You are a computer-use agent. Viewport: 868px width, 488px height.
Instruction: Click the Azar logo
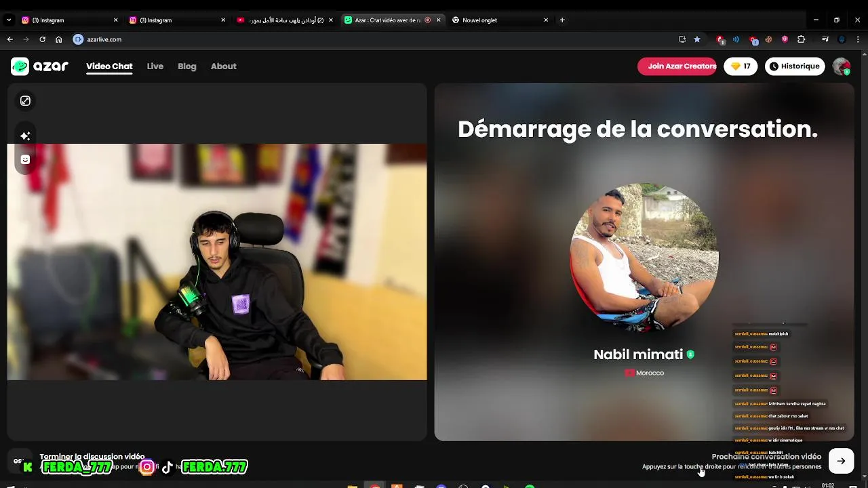point(39,66)
